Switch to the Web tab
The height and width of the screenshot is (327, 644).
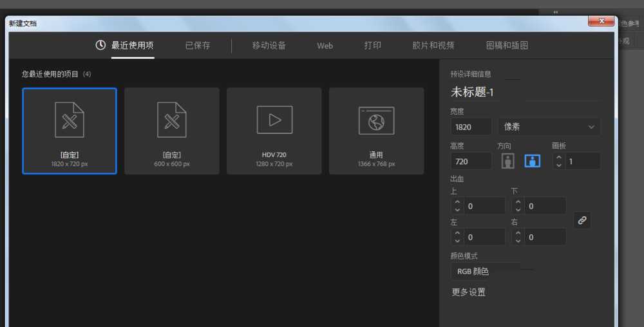[x=325, y=46]
